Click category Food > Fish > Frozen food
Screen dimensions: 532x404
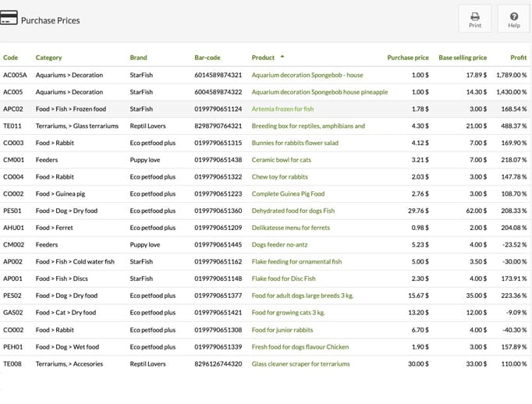[x=71, y=109]
